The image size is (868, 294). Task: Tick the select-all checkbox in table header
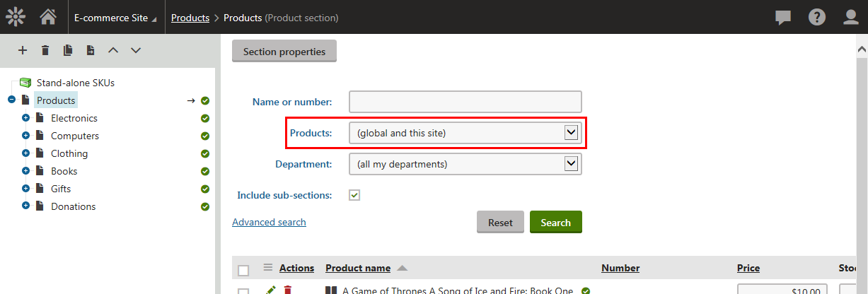[243, 271]
